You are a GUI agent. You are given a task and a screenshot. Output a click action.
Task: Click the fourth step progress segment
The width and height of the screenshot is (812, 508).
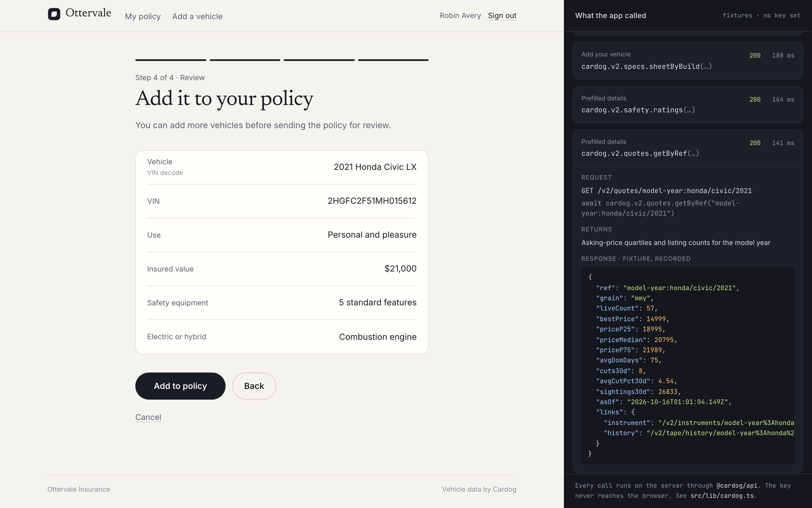[x=393, y=60]
